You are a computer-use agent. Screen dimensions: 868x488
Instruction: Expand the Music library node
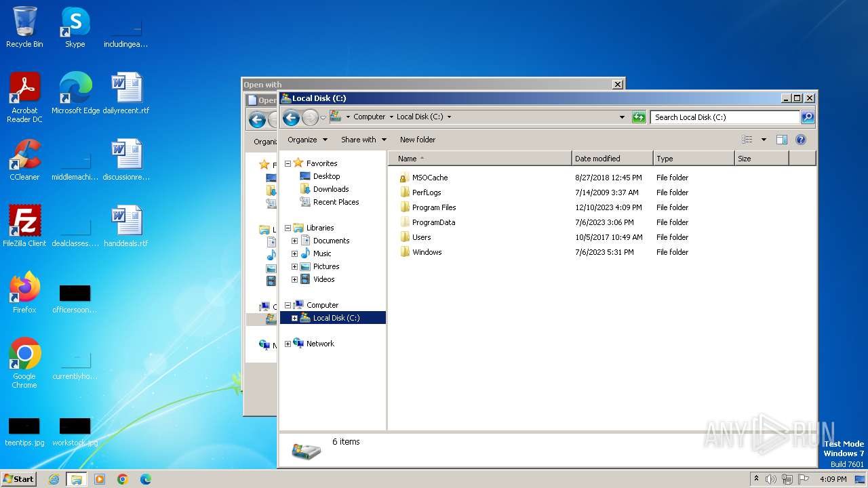[x=294, y=253]
